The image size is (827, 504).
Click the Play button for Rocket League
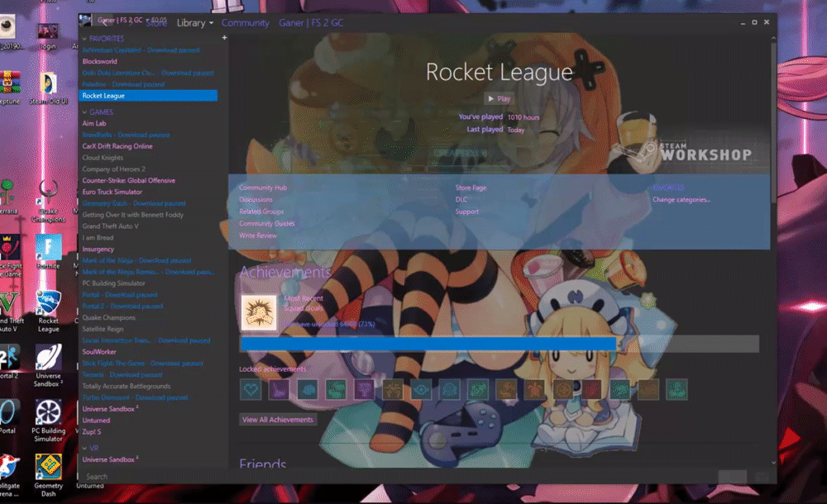(499, 98)
